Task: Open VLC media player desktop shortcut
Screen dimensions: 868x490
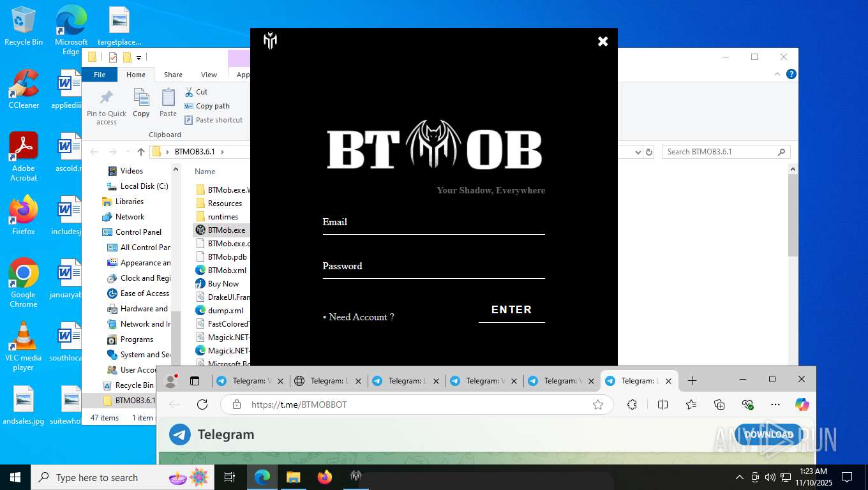Action: coord(24,346)
